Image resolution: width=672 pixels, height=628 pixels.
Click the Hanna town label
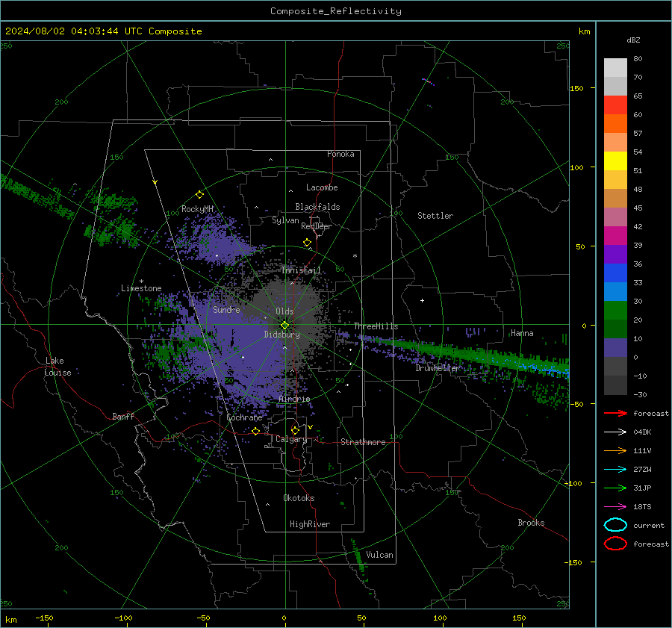point(522,333)
